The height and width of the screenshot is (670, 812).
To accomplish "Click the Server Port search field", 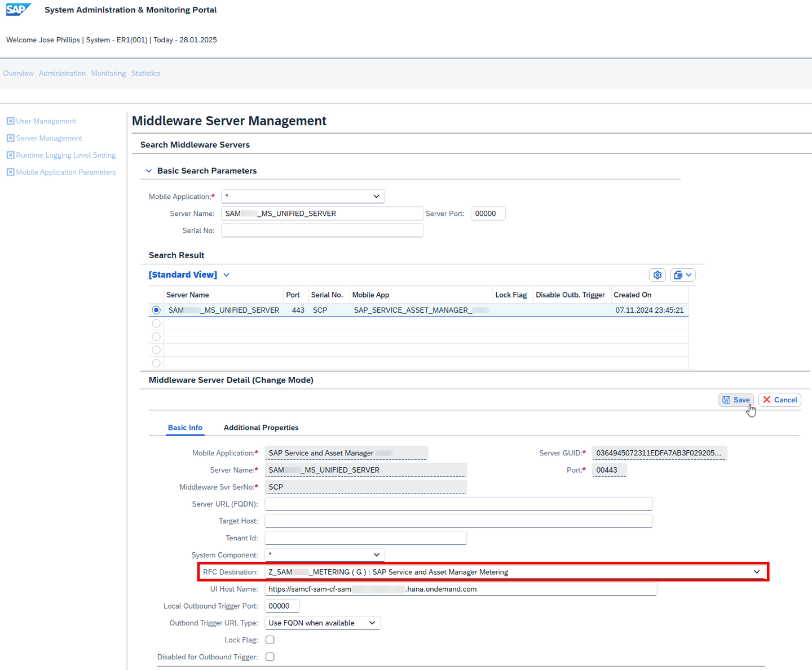I will [x=488, y=214].
